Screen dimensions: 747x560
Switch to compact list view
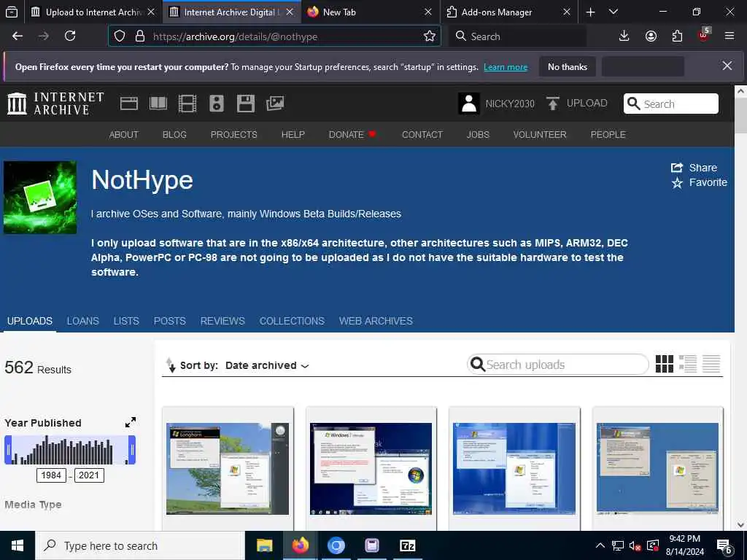pyautogui.click(x=711, y=365)
